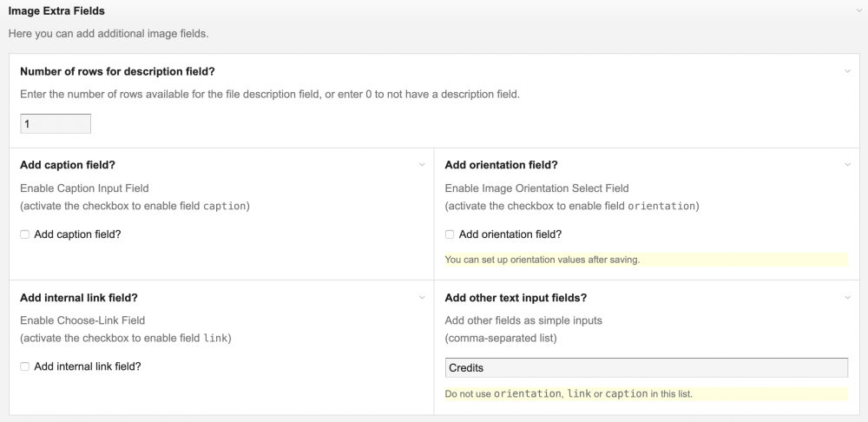Click the description rows number input
This screenshot has width=868, height=422.
[x=56, y=124]
